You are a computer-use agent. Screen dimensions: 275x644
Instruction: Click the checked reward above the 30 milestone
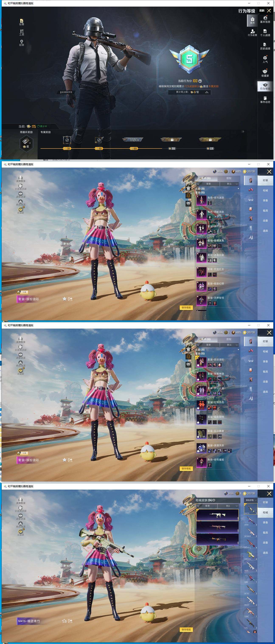pyautogui.click(x=67, y=140)
